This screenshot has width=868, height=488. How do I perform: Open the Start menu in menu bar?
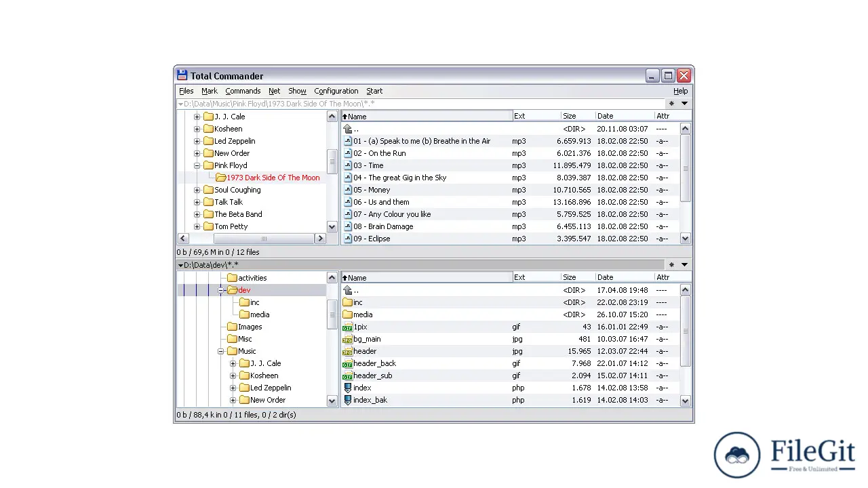point(374,91)
